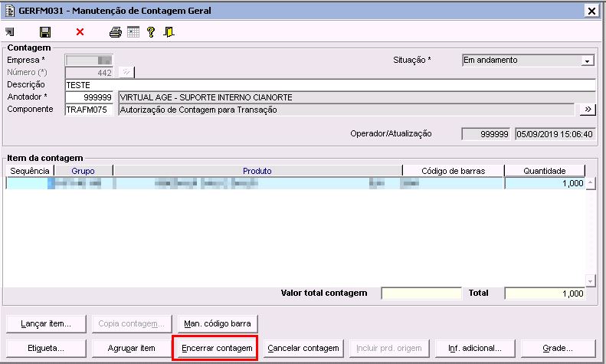Image resolution: width=606 pixels, height=364 pixels.
Task: Click VIRTUAL AGE - SUPORTE INTERNO CIANORTE text
Action: point(206,97)
